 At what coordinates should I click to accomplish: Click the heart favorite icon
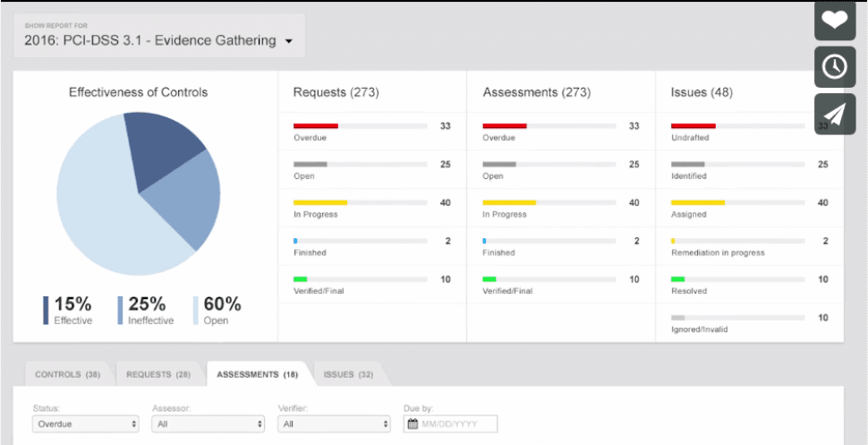coord(835,20)
